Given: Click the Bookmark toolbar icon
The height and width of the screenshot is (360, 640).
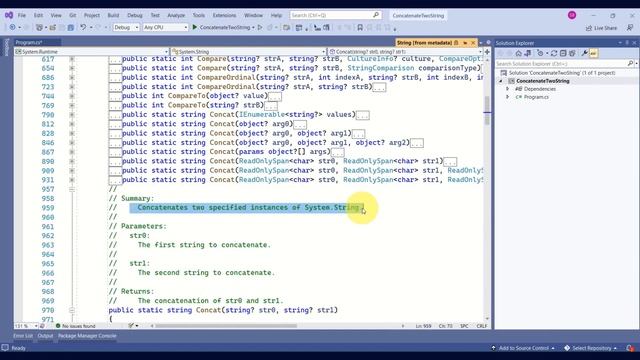Looking at the screenshot, I should (360, 27).
